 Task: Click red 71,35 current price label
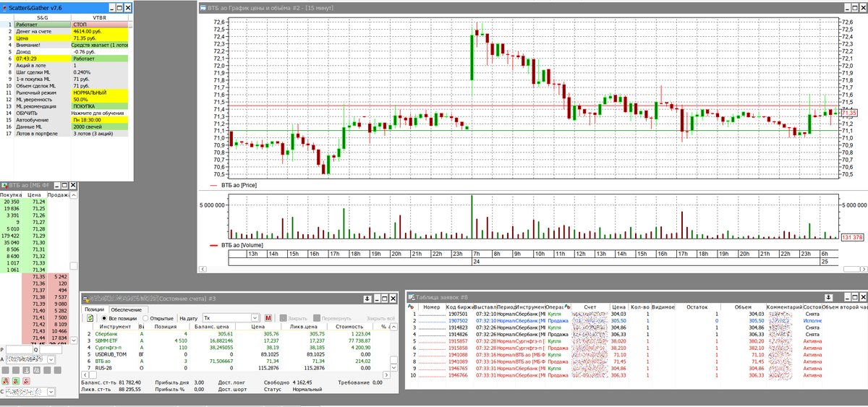tap(849, 113)
